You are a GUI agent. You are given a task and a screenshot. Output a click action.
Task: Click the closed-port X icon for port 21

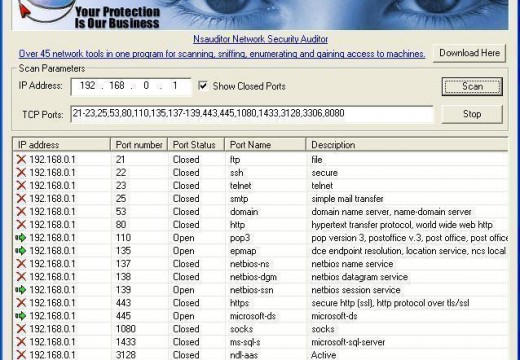tap(21, 159)
